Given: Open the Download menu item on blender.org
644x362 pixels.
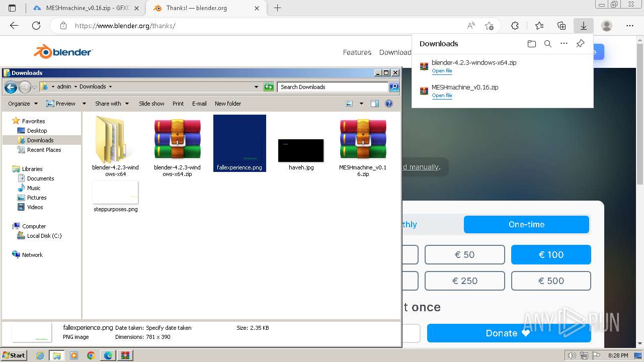Looking at the screenshot, I should pos(395,52).
